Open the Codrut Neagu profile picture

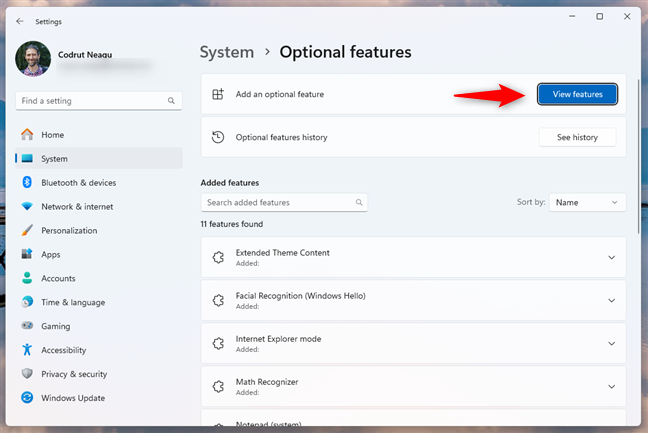click(33, 59)
